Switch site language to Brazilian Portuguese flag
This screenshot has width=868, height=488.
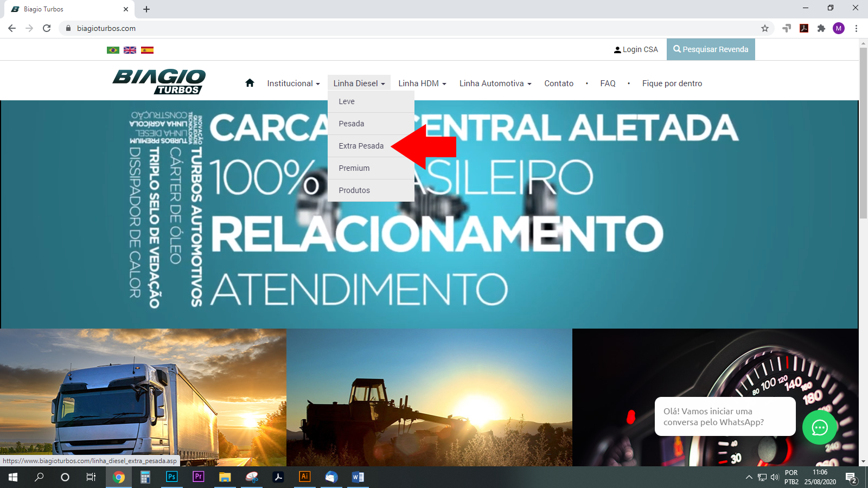click(113, 50)
